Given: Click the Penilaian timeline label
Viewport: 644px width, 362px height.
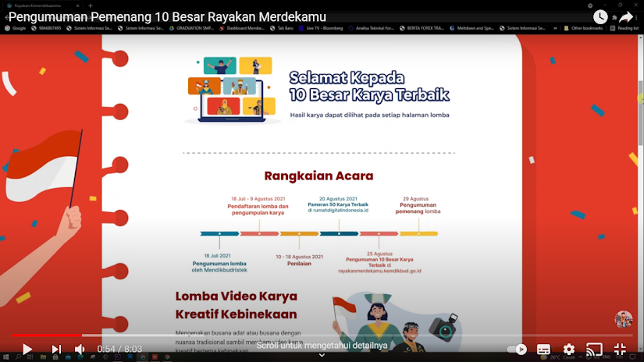Looking at the screenshot, I should click(x=299, y=264).
